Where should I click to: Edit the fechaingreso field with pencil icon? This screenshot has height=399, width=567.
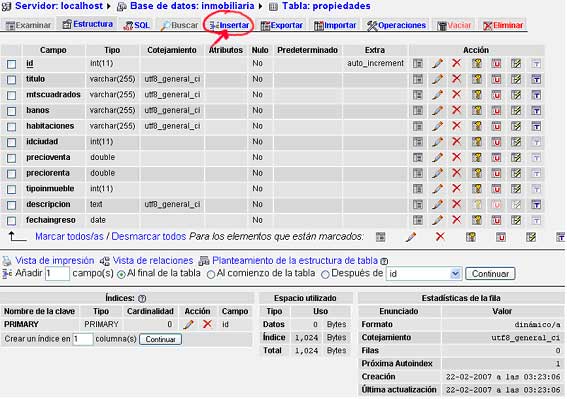tap(437, 220)
